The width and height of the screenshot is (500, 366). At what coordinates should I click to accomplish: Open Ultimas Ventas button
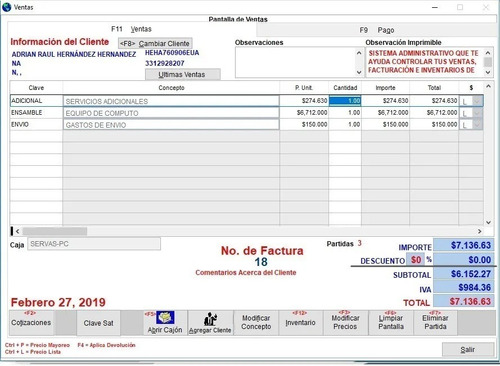(182, 74)
